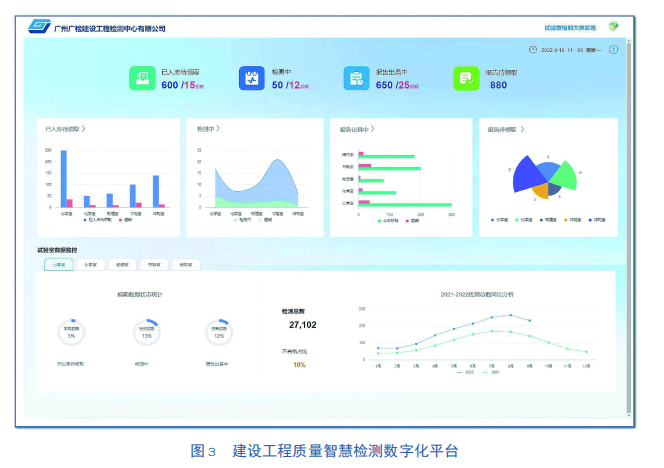Click the tallest blue bar in bar chart
The image size is (664, 468).
coord(64,178)
